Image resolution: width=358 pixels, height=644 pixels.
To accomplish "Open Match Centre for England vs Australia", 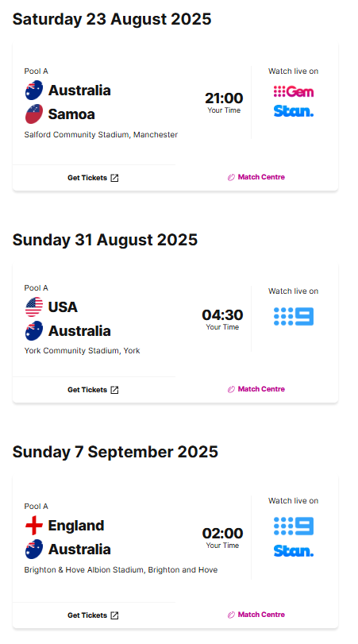I will (x=256, y=615).
